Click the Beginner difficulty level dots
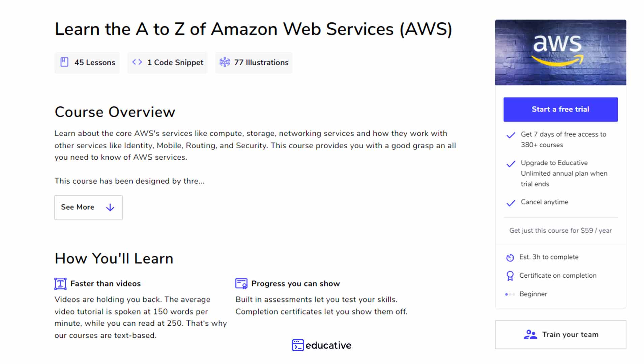 [510, 294]
